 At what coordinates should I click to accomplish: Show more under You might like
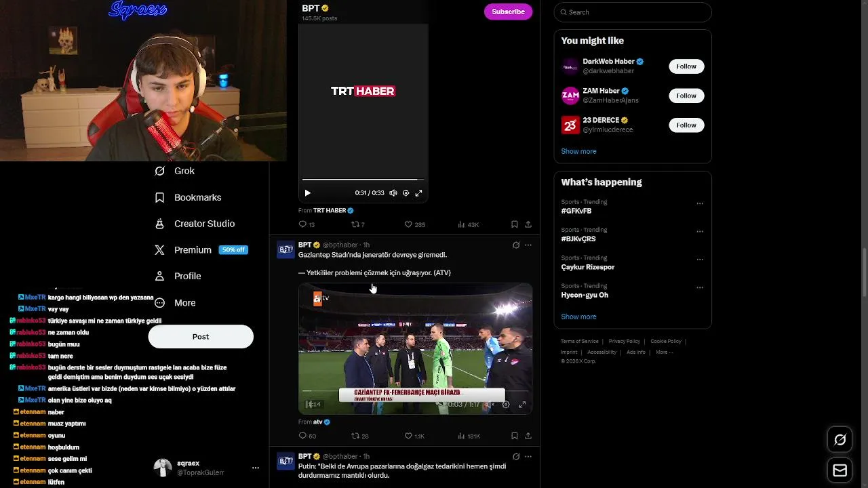(578, 151)
